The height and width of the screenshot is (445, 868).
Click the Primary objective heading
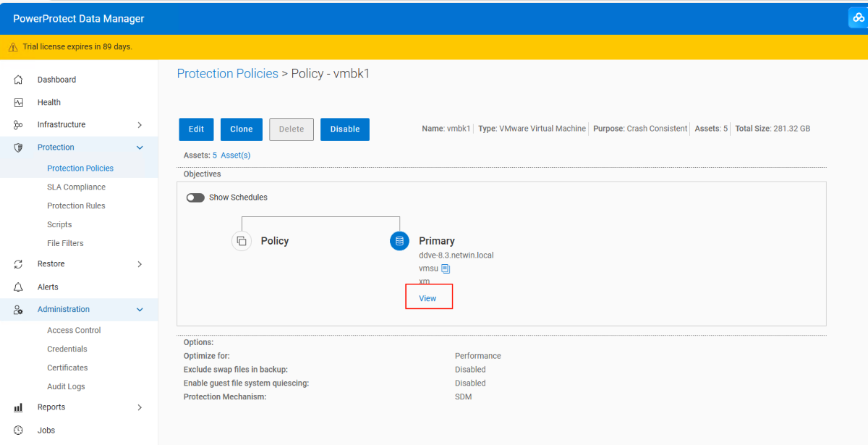point(437,241)
